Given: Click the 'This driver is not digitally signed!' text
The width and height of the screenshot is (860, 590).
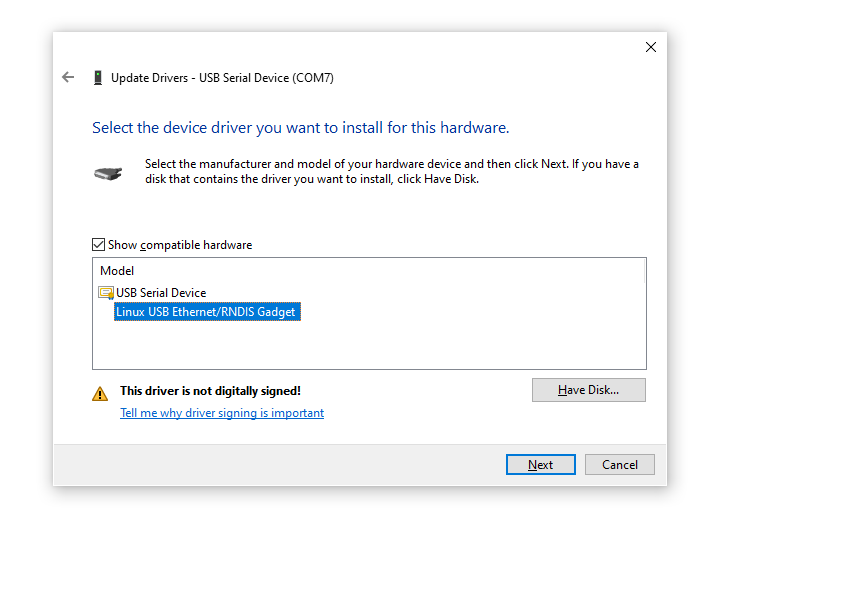Looking at the screenshot, I should pos(211,391).
